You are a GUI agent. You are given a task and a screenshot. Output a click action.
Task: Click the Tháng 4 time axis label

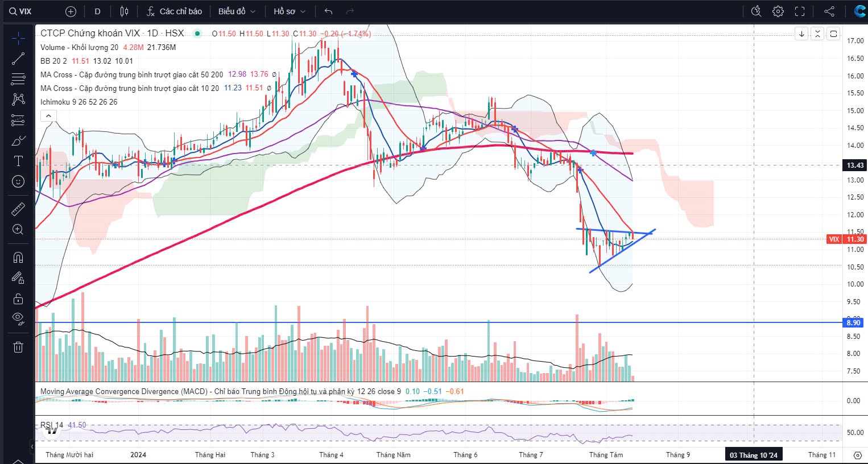pos(331,455)
